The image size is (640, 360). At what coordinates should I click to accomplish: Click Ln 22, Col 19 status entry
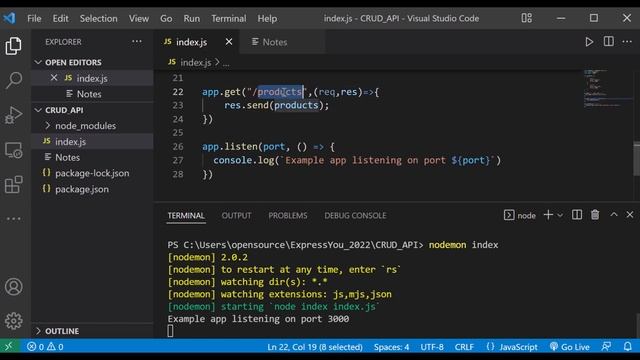(315, 347)
